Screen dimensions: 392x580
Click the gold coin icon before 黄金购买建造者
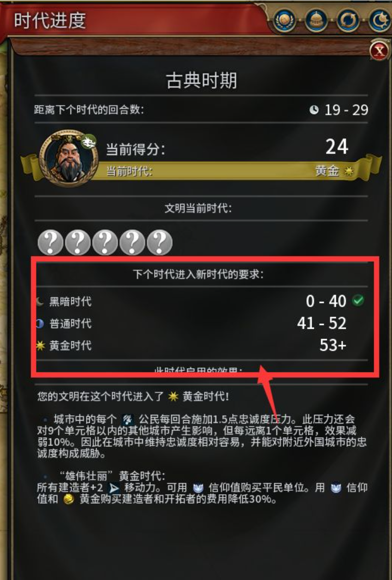click(x=69, y=500)
